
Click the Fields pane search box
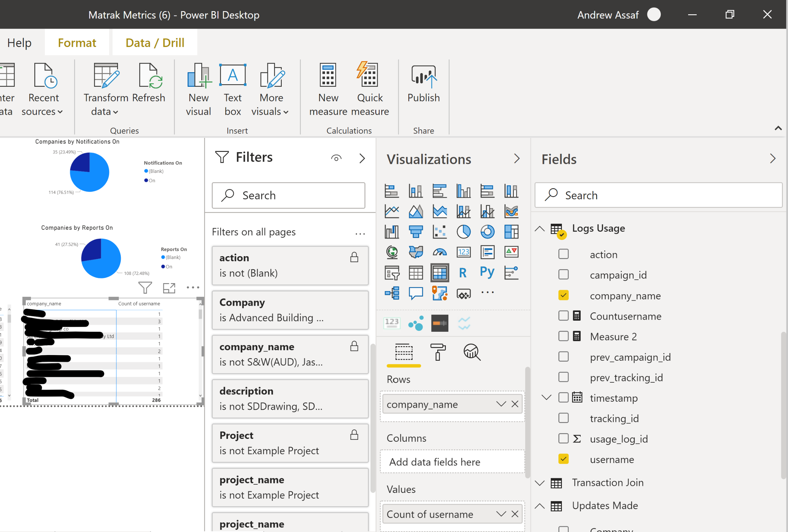(658, 195)
